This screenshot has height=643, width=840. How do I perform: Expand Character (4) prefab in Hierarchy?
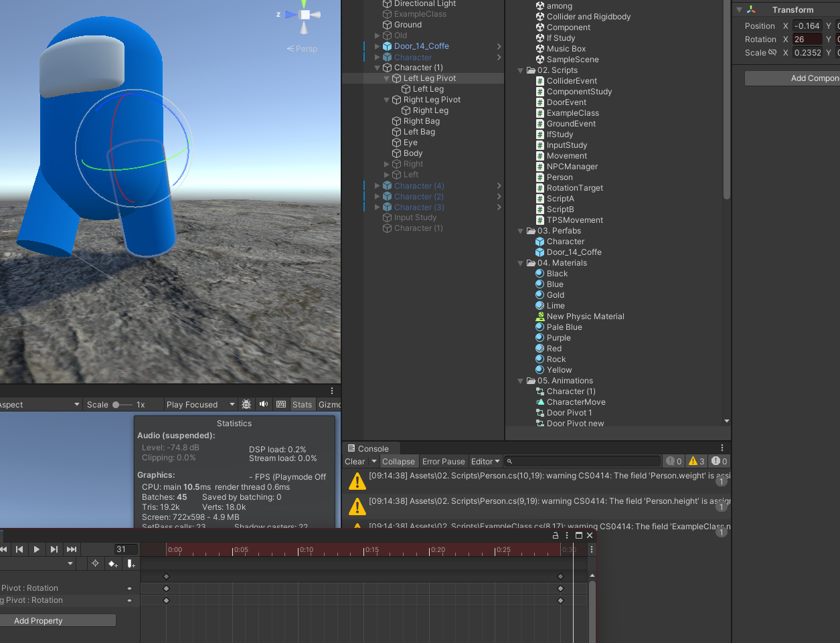[377, 186]
